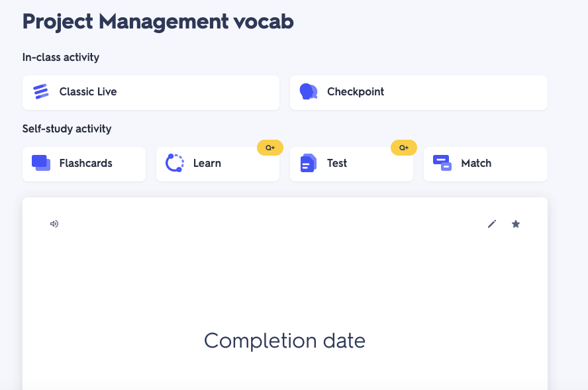Click the Match cards icon

click(x=442, y=163)
